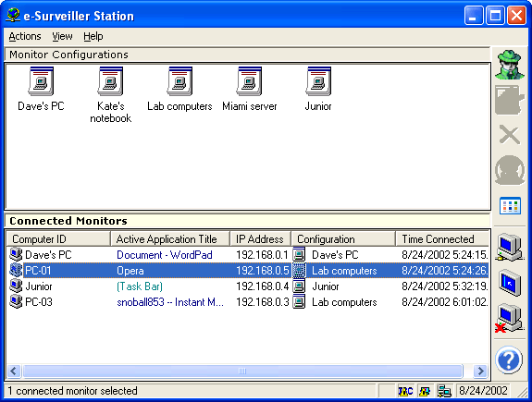Select the Junior configuration icon
The height and width of the screenshot is (402, 532).
tap(318, 81)
